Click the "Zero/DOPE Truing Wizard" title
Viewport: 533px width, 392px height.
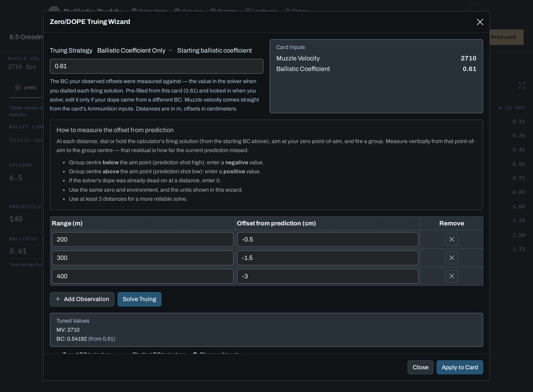pyautogui.click(x=90, y=22)
